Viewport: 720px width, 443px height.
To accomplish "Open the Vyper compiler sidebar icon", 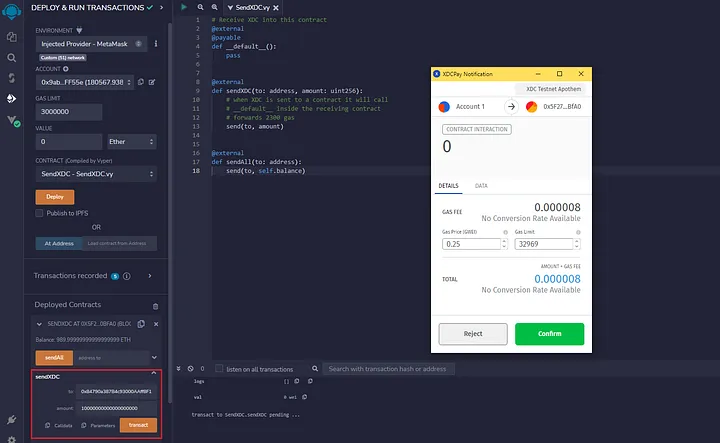I will [13, 120].
